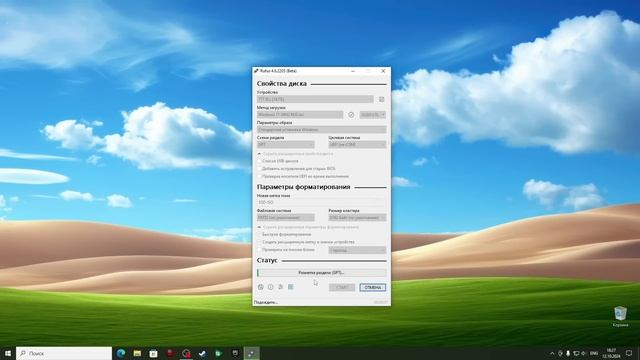Click the ENG language indicator
Image resolution: width=640 pixels, height=360 pixels.
[594, 353]
